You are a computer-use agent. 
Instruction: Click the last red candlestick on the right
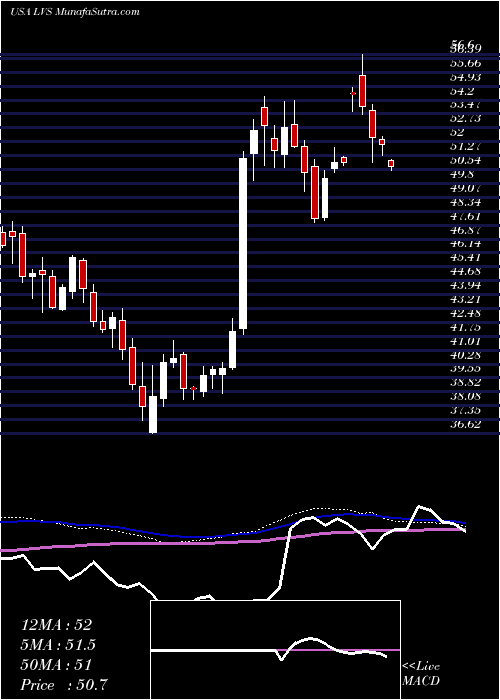391,163
